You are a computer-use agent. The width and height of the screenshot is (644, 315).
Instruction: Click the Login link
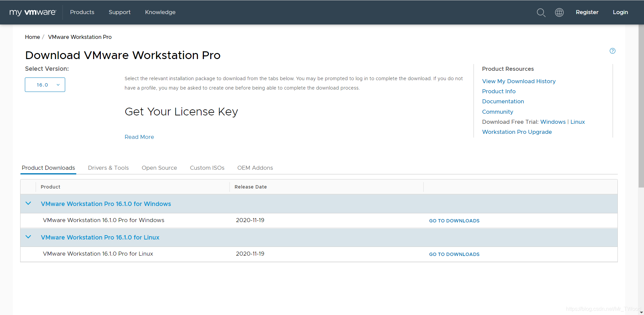pos(620,12)
